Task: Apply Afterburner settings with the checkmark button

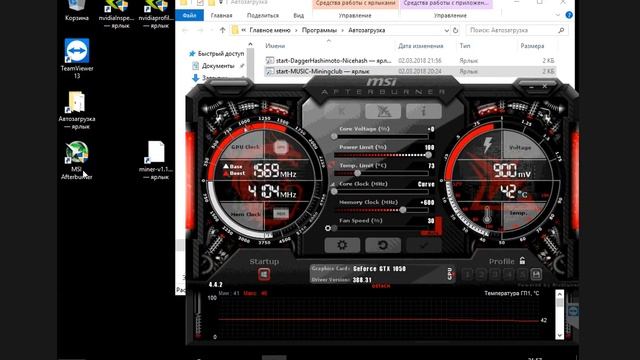Action: pos(424,245)
